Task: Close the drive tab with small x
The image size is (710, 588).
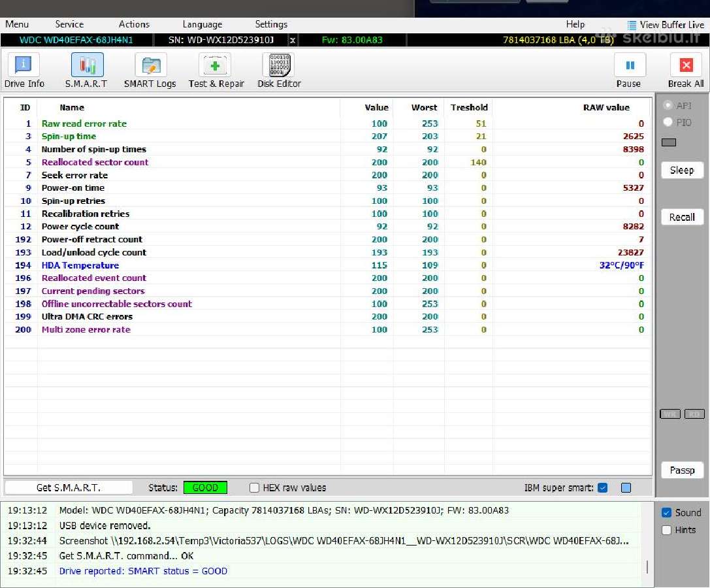Action: (x=293, y=41)
